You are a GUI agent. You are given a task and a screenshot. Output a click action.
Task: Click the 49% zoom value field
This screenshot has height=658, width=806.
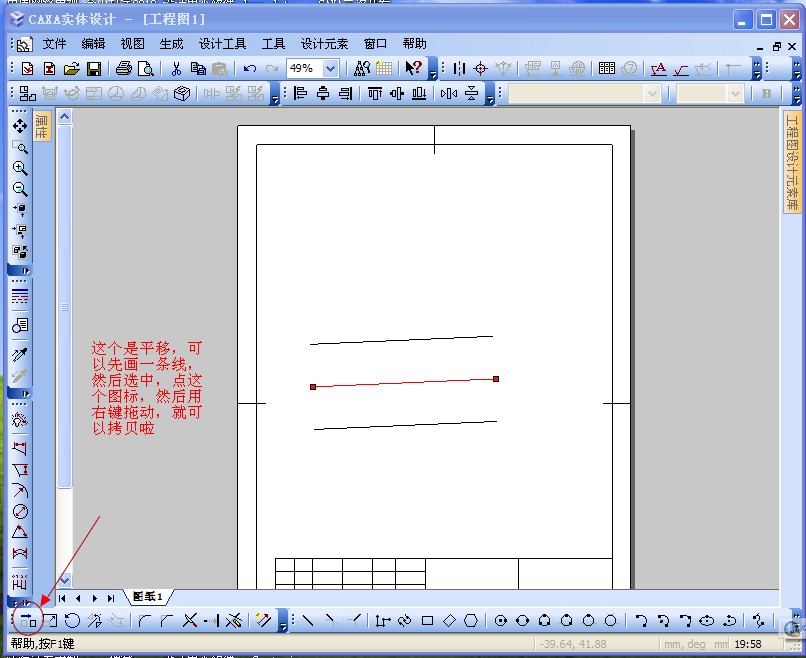point(305,68)
